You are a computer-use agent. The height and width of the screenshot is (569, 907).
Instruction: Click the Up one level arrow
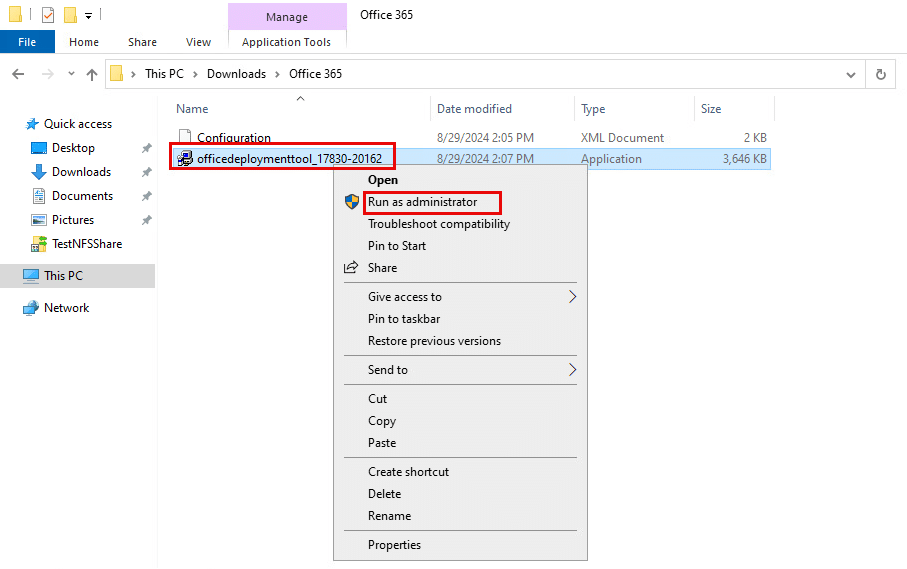91,74
